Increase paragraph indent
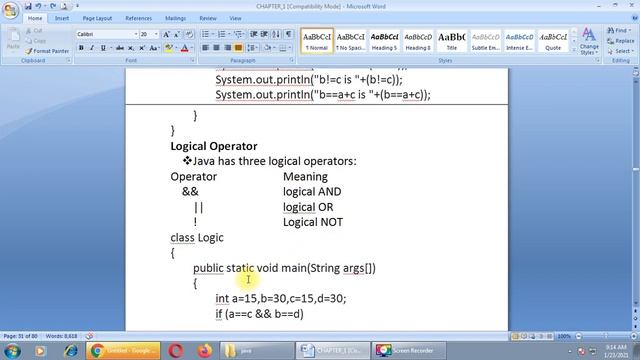This screenshot has width=640, height=360. click(264, 34)
